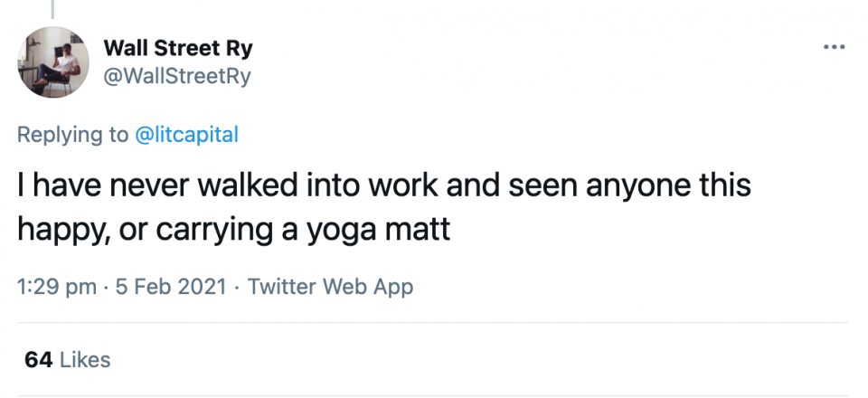Click Wall Street Ry's profile avatar
The width and height of the screenshot is (868, 398).
click(54, 62)
